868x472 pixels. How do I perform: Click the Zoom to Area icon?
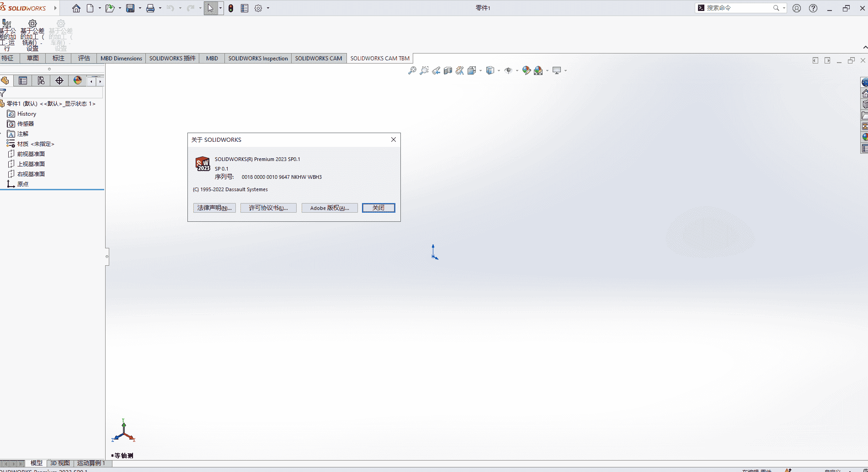pyautogui.click(x=424, y=70)
